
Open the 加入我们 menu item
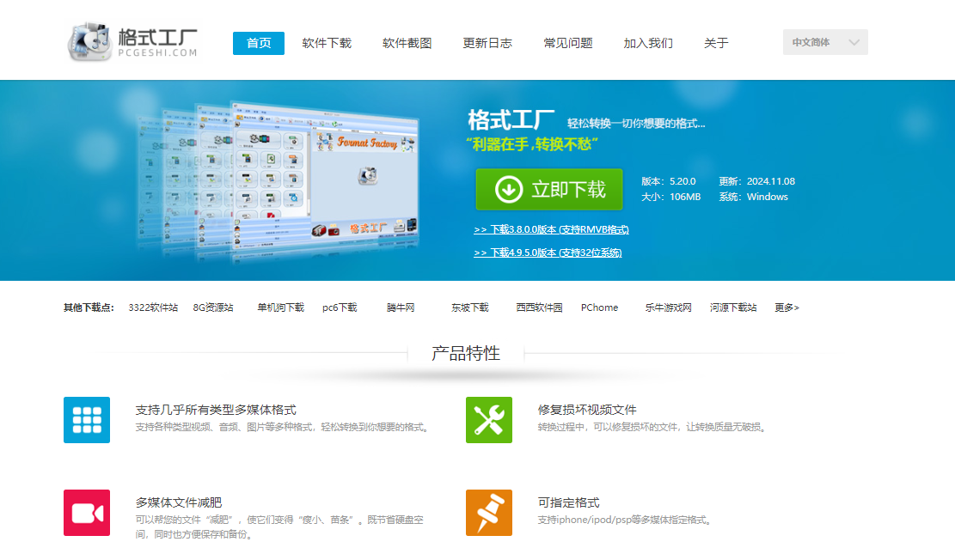click(x=648, y=43)
